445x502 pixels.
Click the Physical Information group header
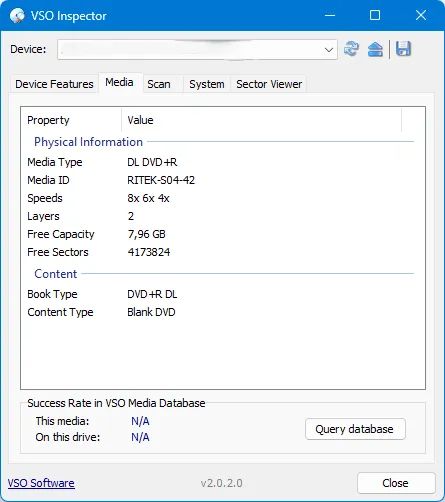point(88,142)
